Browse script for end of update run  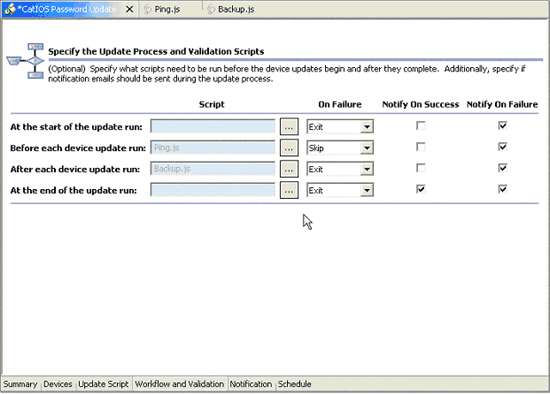coord(289,190)
